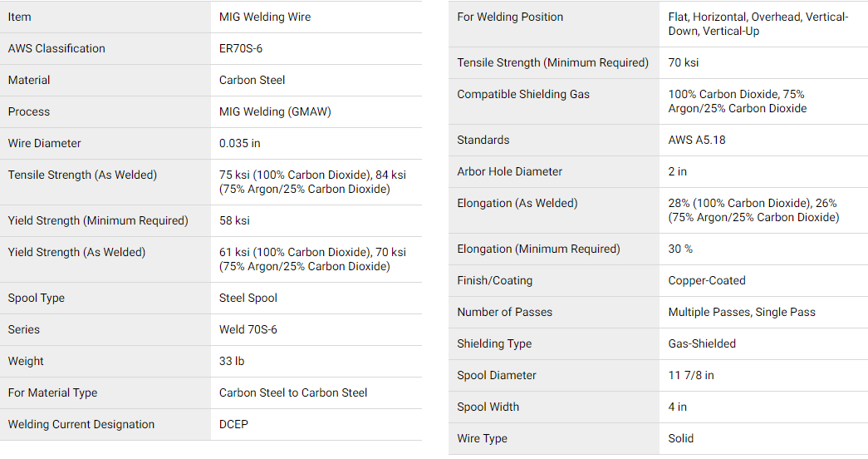Select the Compatible Shielding Gas label
The width and height of the screenshot is (868, 459).
pos(523,95)
